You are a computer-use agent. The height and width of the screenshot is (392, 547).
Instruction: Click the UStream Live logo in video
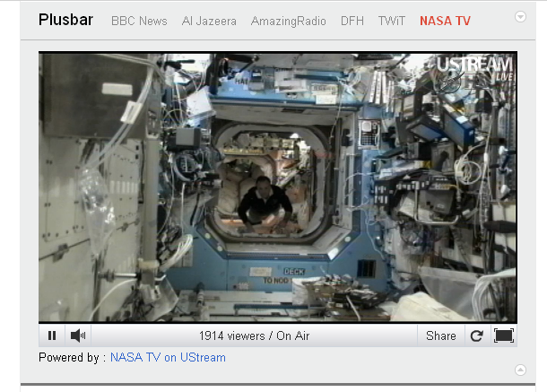click(474, 69)
